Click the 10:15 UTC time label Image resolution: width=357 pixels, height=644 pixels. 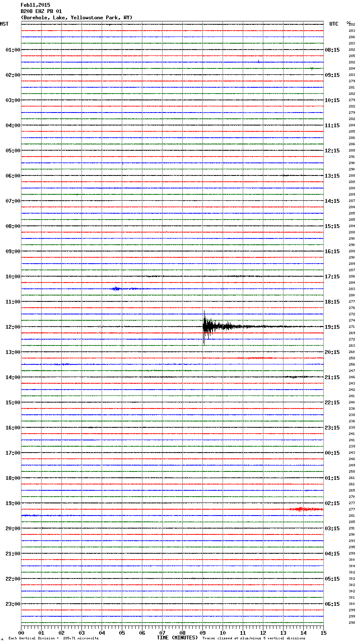(x=332, y=100)
